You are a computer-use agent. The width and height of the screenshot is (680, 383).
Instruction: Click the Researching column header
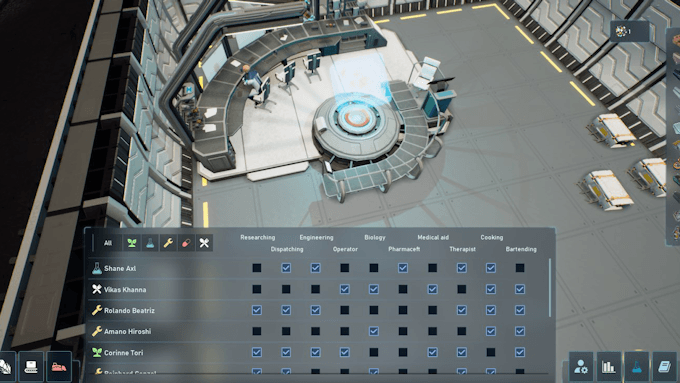[x=258, y=237]
